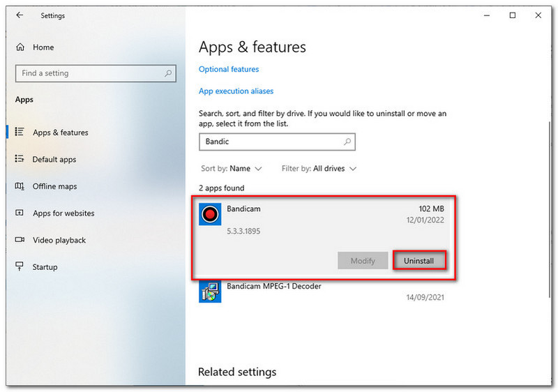Image resolution: width=558 pixels, height=392 pixels.
Task: Click the Default apps icon
Action: click(x=20, y=158)
